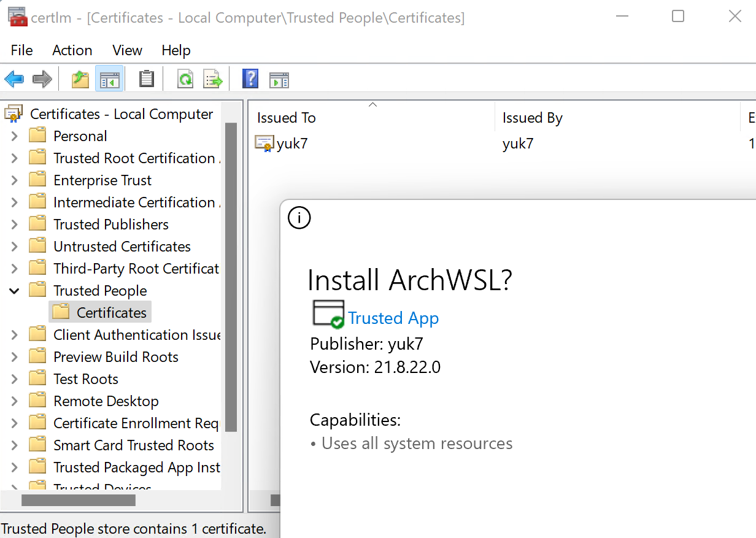Collapse the Trusted People folder
The width and height of the screenshot is (756, 538).
14,290
